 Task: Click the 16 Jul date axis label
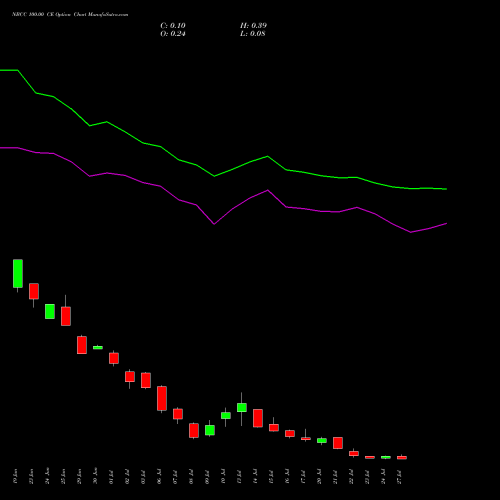(x=287, y=477)
